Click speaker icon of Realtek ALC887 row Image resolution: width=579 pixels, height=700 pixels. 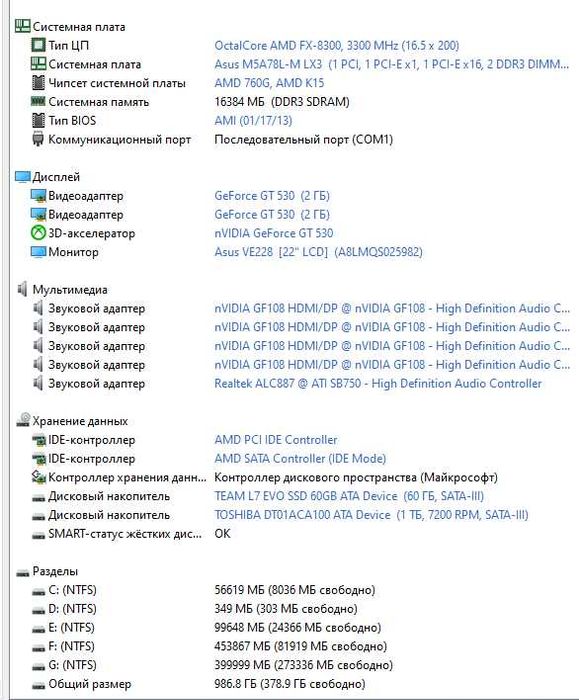coord(38,383)
